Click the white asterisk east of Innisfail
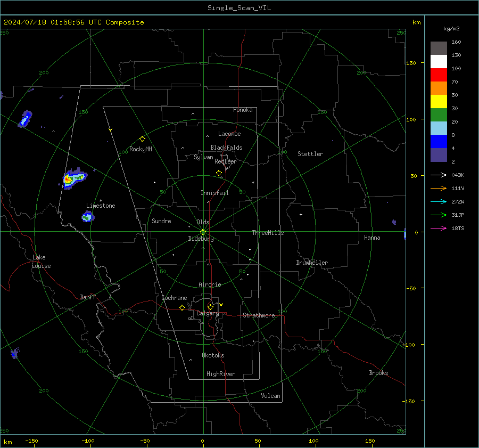This screenshot has width=479, height=448. point(253,183)
